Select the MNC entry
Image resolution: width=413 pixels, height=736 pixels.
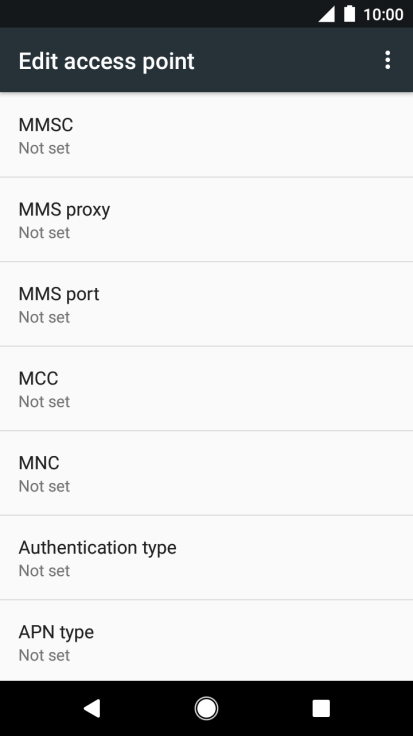pos(206,473)
